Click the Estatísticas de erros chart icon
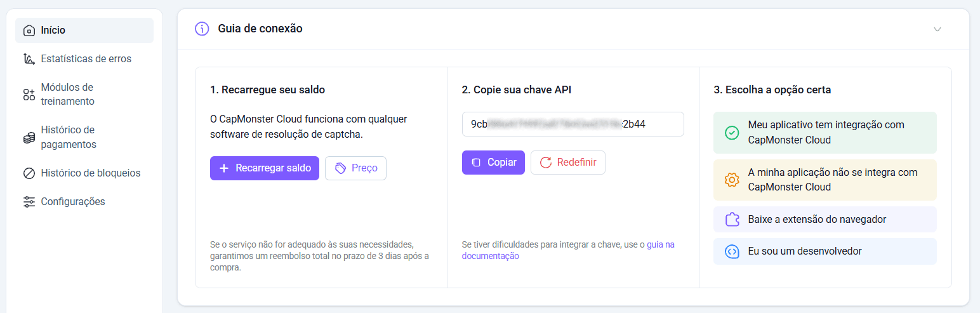 pos(29,59)
